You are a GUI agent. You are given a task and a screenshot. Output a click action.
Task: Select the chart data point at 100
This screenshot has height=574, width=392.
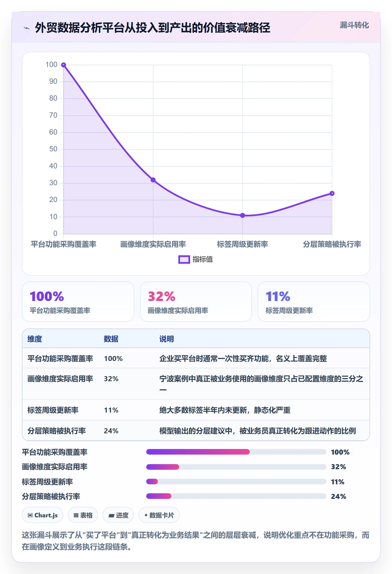tap(64, 65)
